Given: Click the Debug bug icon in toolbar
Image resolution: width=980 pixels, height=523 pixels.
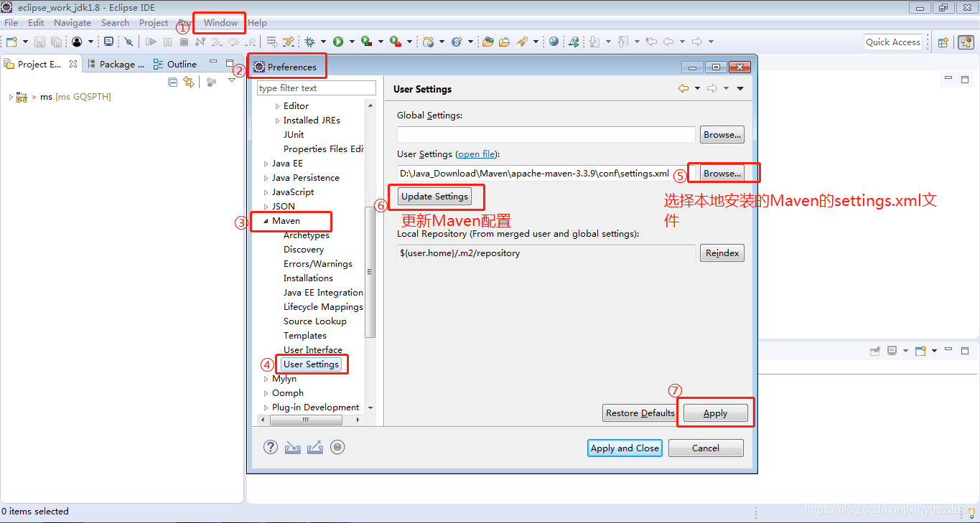Looking at the screenshot, I should [x=309, y=42].
